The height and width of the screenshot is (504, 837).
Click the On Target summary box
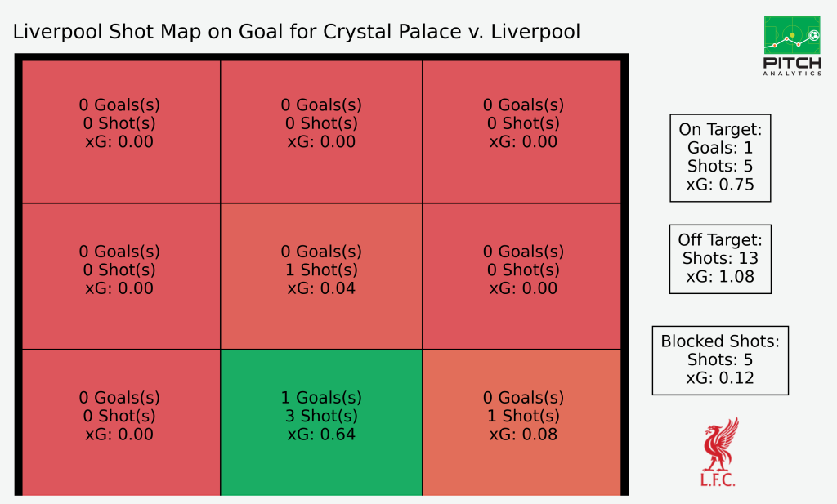point(720,158)
